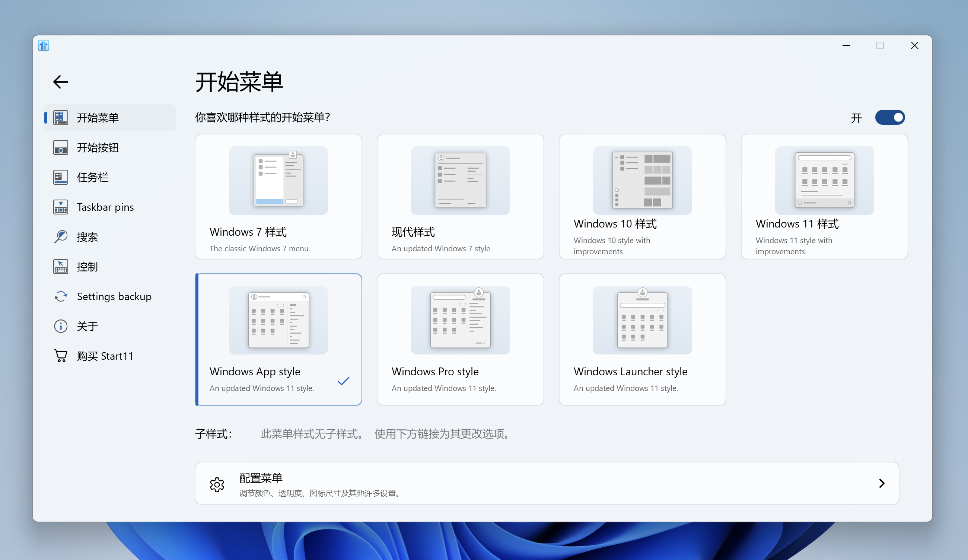
Task: Select the Windows 7 样式 card
Action: [278, 197]
